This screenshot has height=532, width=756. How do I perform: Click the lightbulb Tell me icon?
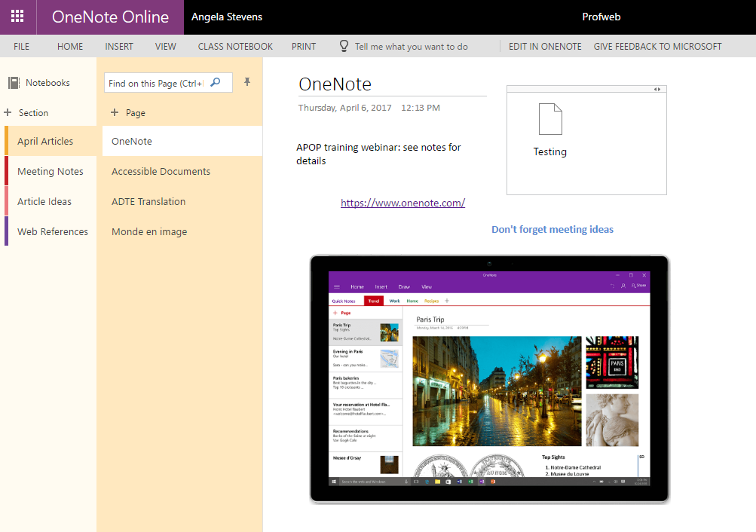point(344,46)
